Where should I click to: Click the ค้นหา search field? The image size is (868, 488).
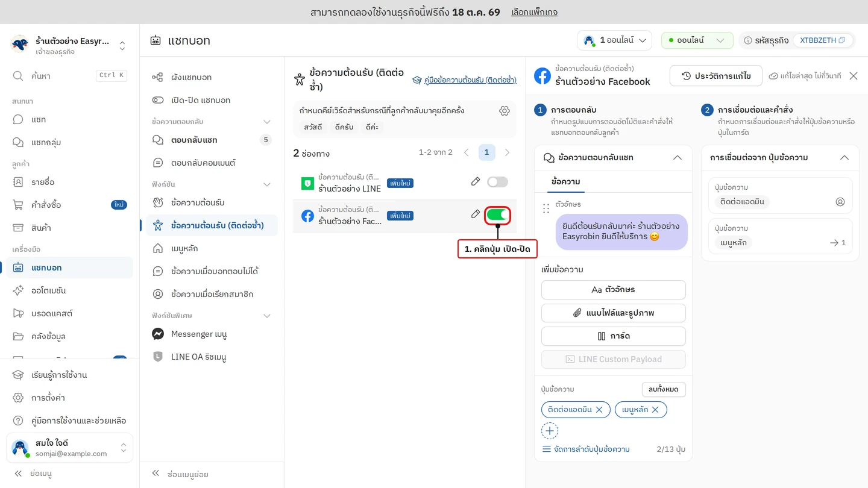click(69, 76)
